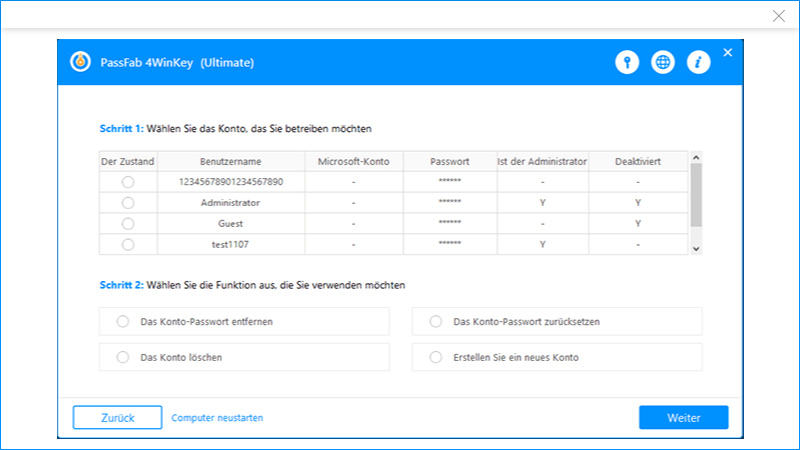
Task: Close the PassFab dialog with X
Action: click(x=728, y=52)
